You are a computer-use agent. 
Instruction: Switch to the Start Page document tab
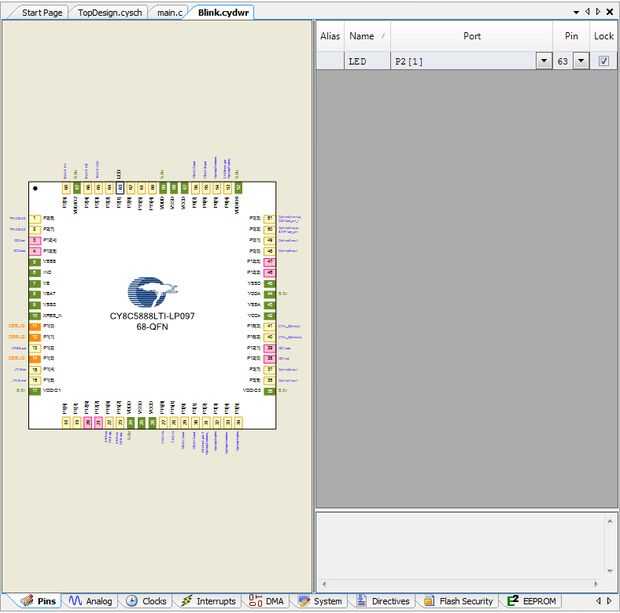(x=42, y=13)
